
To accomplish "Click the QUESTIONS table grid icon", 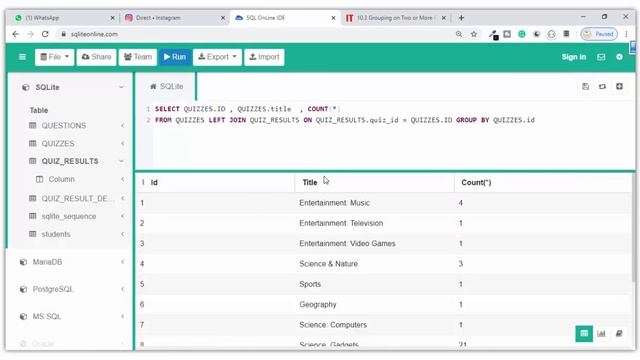I will click(33, 125).
